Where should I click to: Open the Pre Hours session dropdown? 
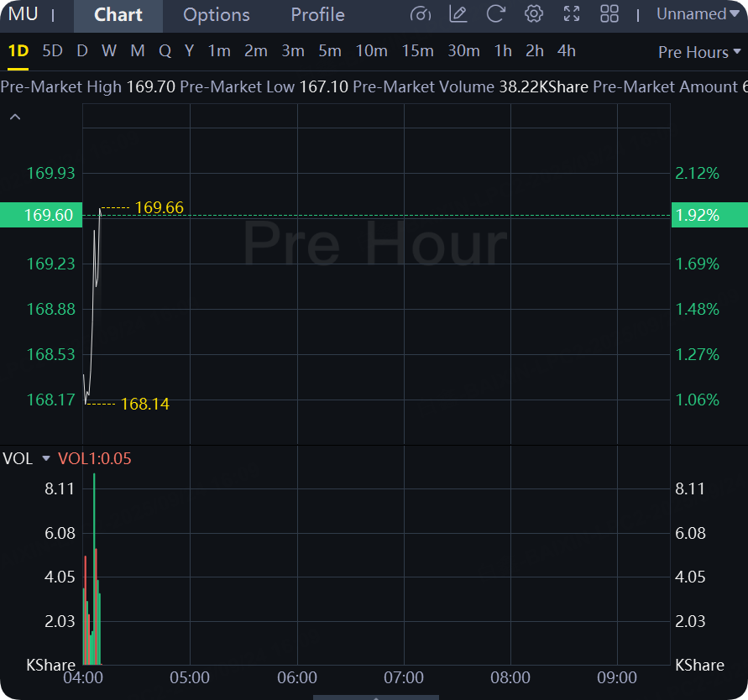click(699, 52)
